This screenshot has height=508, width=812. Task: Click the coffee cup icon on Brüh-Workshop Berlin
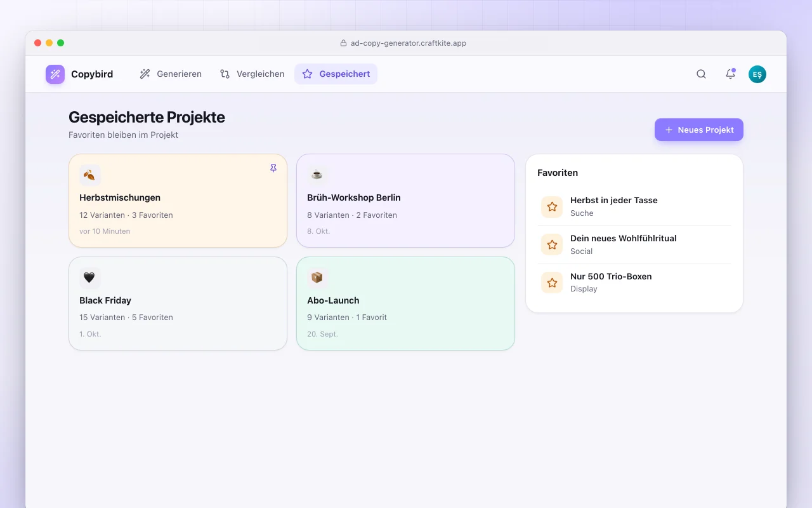(x=318, y=175)
